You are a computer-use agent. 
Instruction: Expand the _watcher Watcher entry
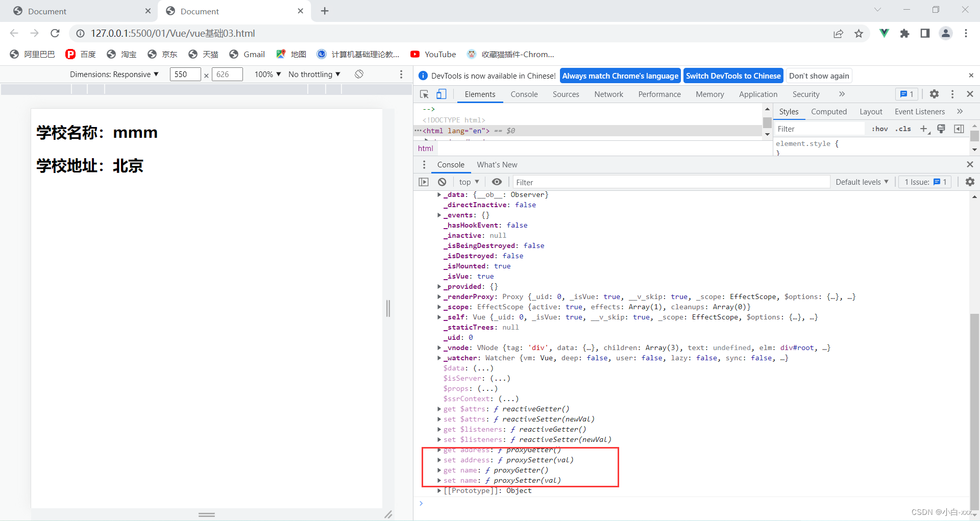439,358
